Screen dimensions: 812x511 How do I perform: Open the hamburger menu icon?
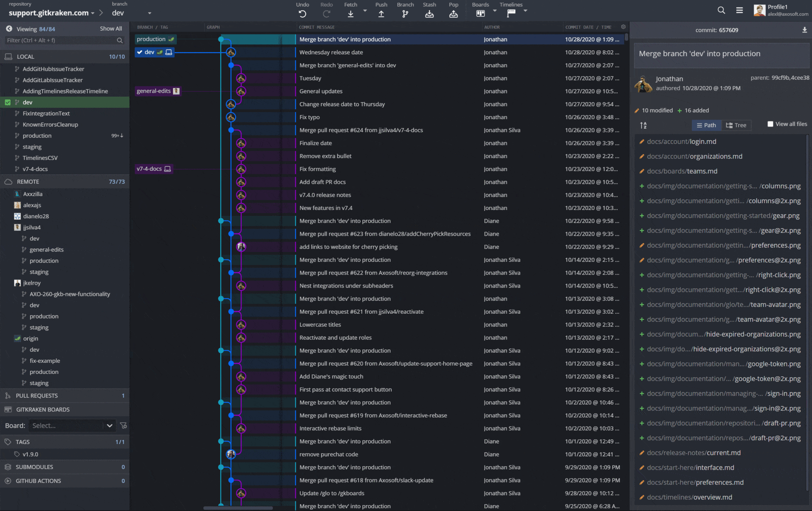[x=739, y=10]
